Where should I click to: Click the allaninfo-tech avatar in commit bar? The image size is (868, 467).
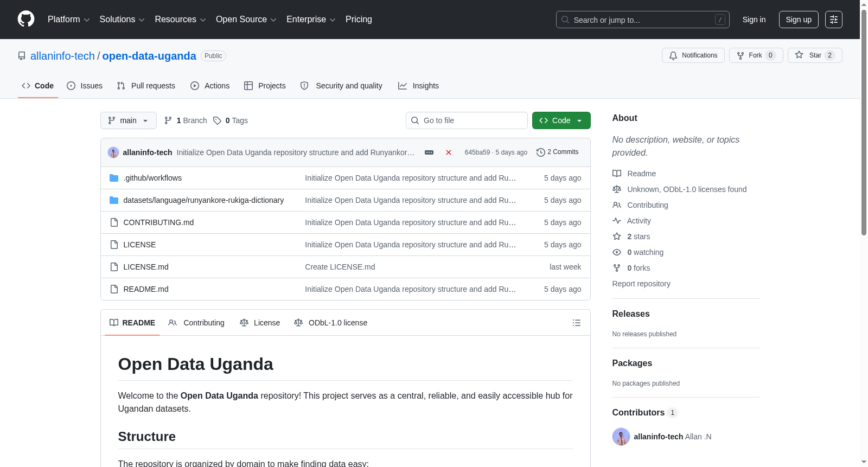(x=113, y=152)
